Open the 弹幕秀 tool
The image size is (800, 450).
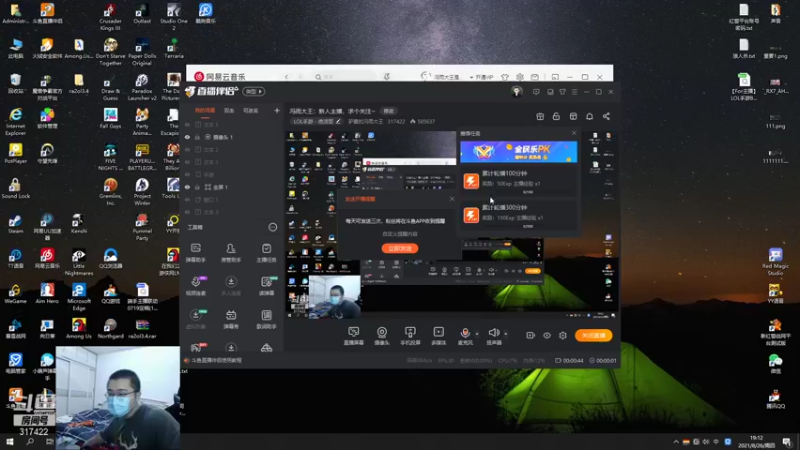[231, 319]
